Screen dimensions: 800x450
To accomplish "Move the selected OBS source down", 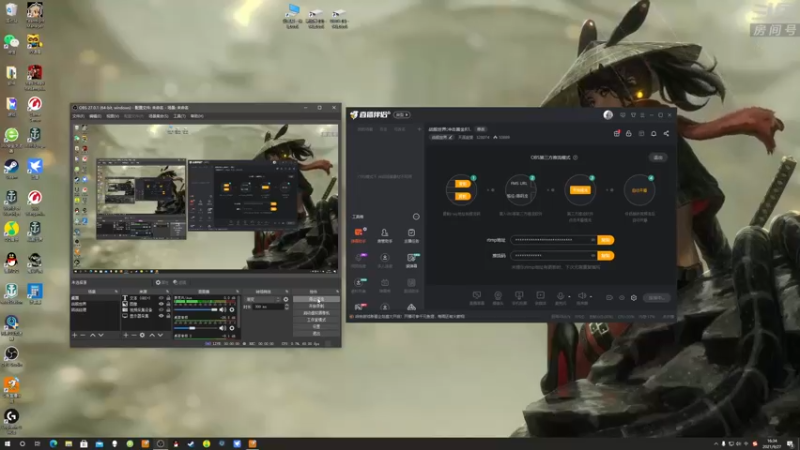I will [160, 335].
